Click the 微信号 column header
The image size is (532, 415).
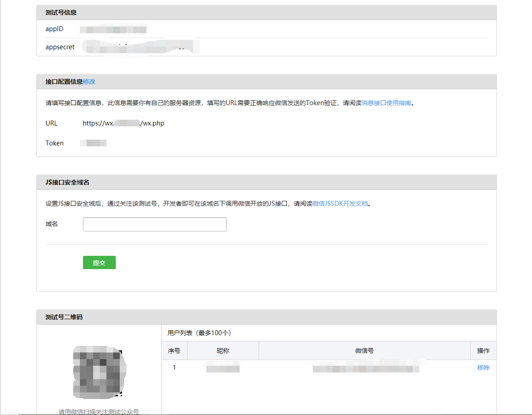tap(364, 351)
